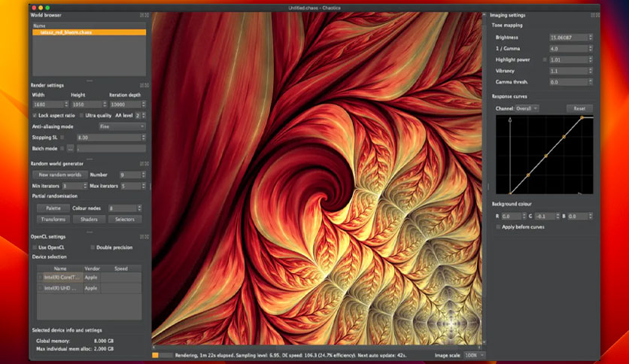Click the Stopping SL 8.00 field
629x364 pixels.
pyautogui.click(x=108, y=138)
